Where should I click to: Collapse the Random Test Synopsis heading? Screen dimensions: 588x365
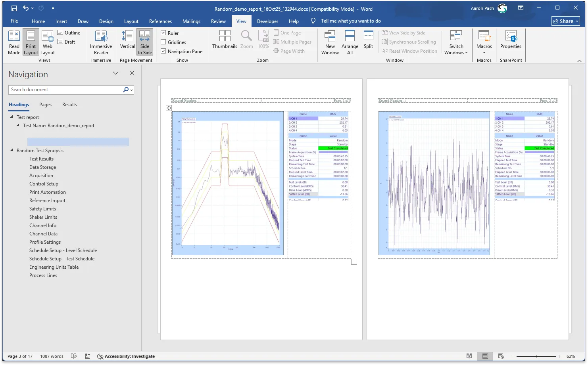(12, 151)
